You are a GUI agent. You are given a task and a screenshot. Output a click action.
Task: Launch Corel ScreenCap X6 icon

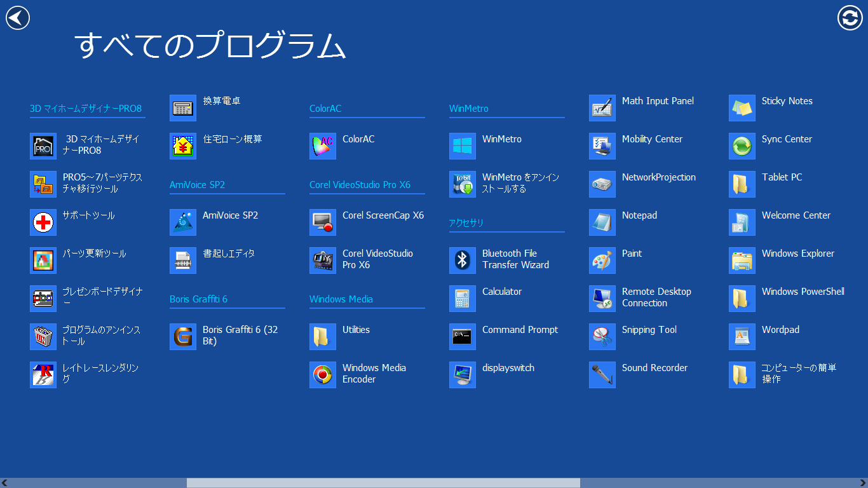point(323,222)
